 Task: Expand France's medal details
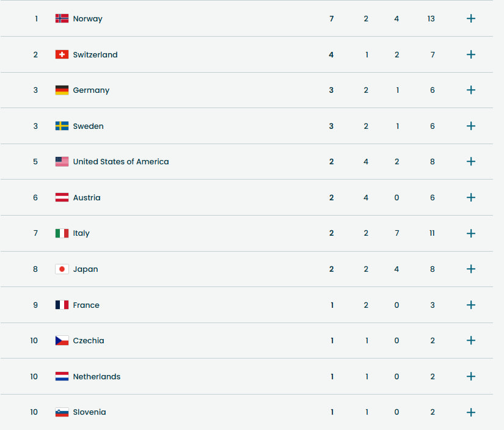[470, 305]
